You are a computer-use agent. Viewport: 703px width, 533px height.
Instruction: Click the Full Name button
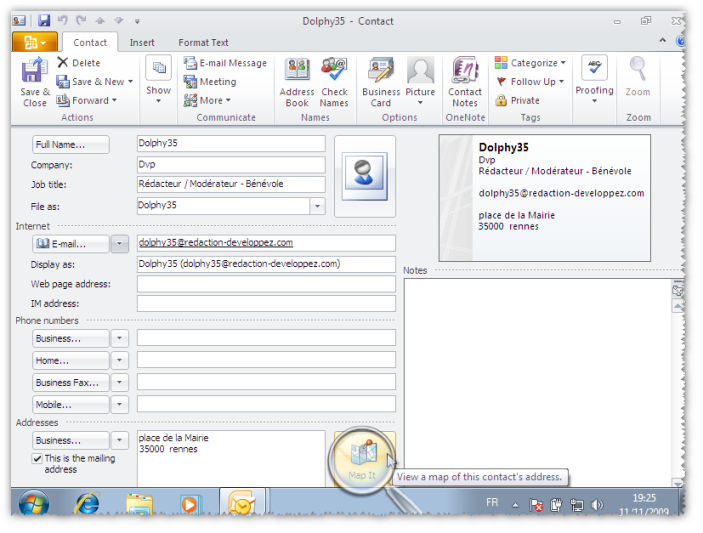pos(71,145)
